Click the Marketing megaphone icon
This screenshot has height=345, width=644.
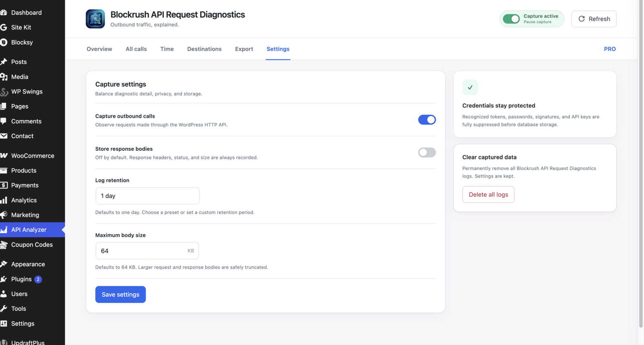click(4, 215)
